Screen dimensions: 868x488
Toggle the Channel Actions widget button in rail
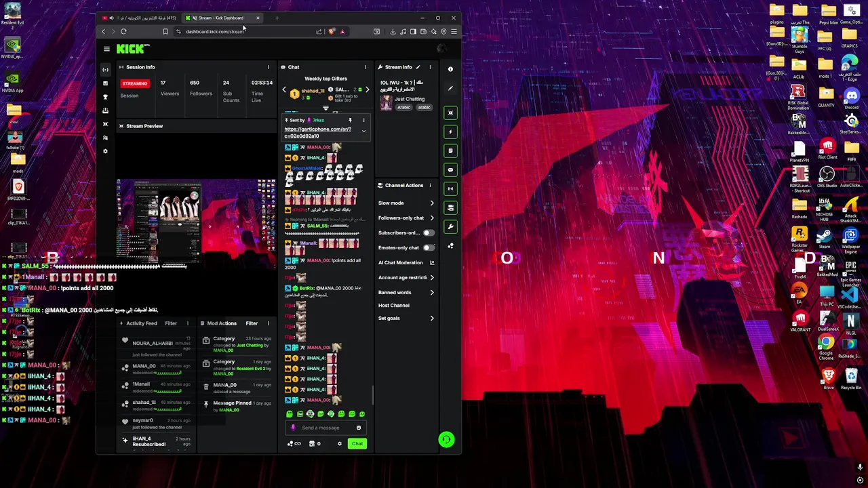tap(450, 207)
